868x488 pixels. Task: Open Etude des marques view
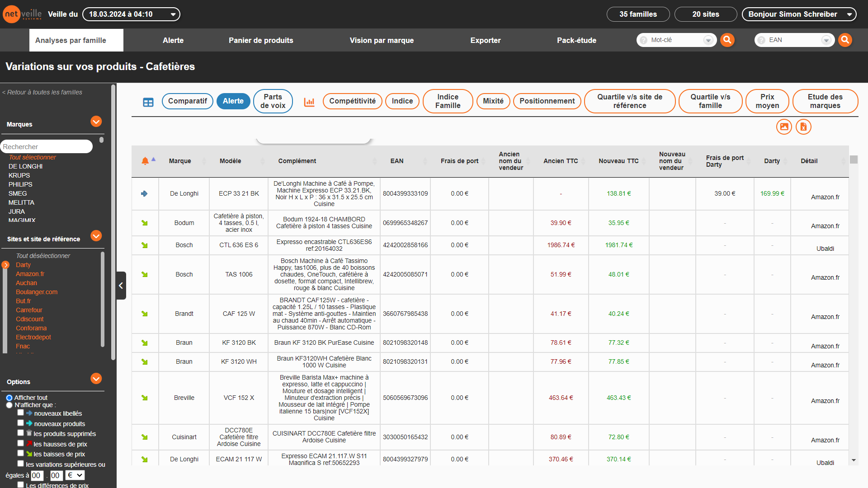pyautogui.click(x=825, y=101)
